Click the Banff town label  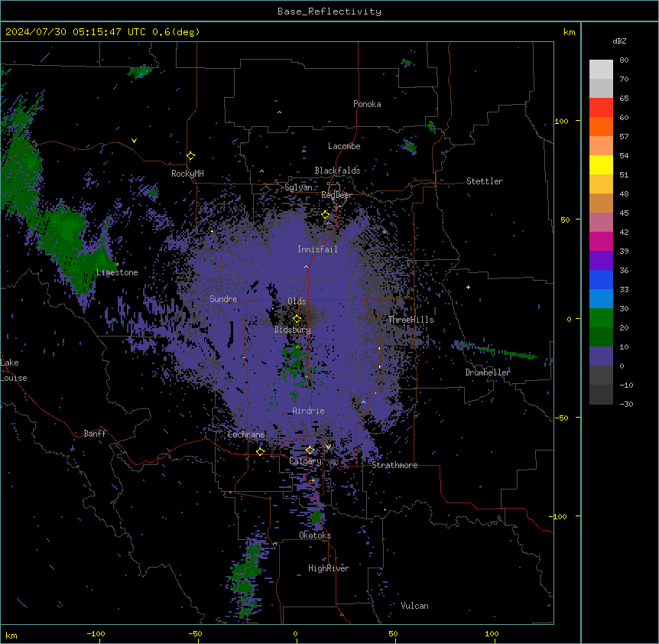tap(95, 434)
